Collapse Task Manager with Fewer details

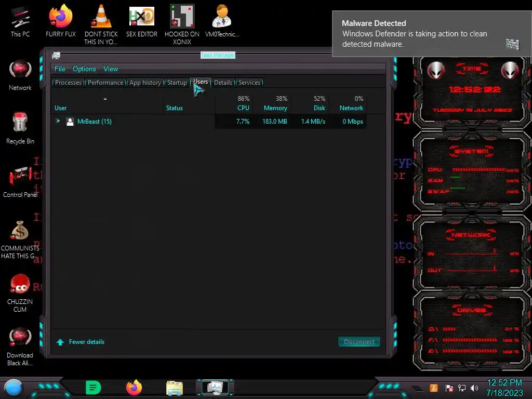[x=81, y=342]
